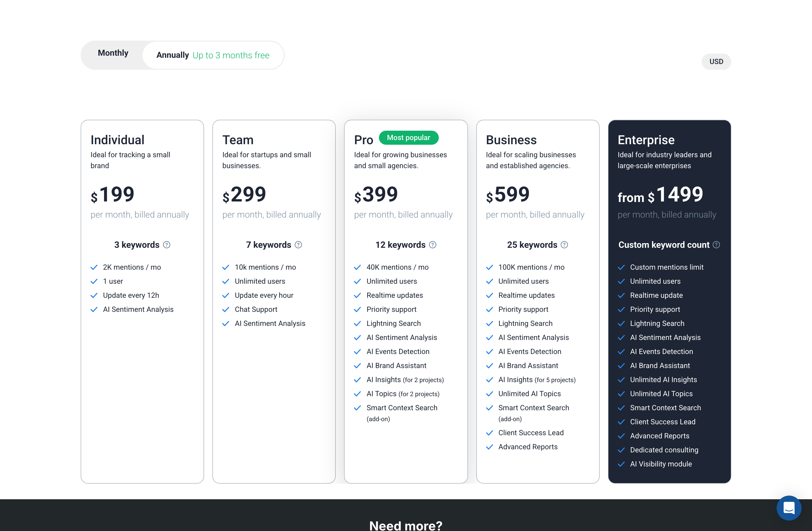812x531 pixels.
Task: Click 'Update every 12h' feature
Action: click(131, 295)
